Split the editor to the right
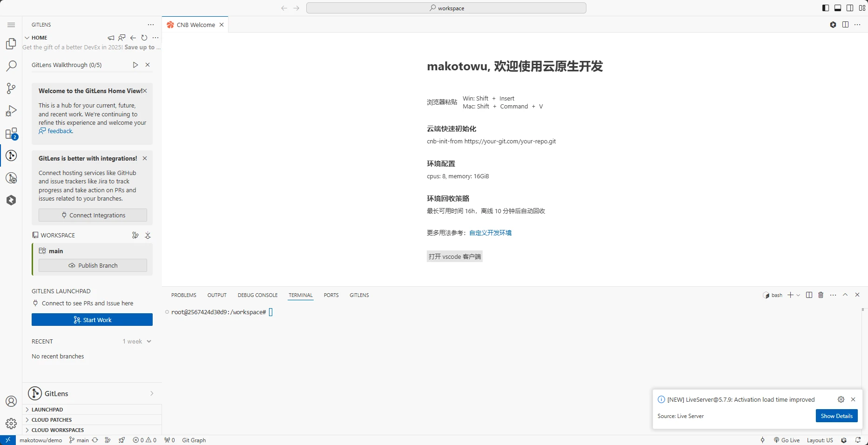The width and height of the screenshot is (868, 445). coord(845,25)
